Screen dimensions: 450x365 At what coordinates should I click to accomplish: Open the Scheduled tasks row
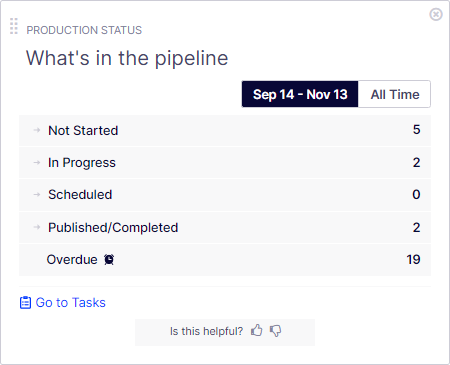tap(225, 195)
